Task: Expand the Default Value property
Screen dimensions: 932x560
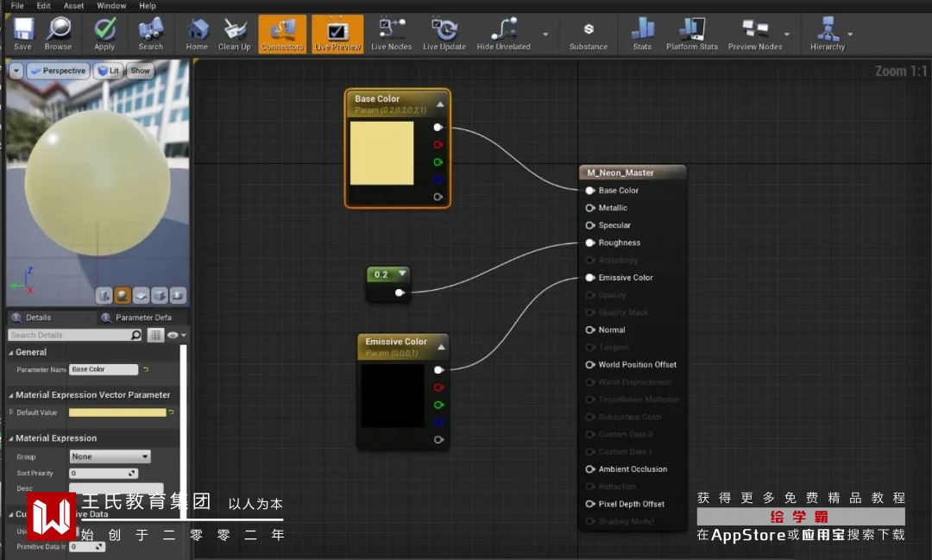Action: 11,412
